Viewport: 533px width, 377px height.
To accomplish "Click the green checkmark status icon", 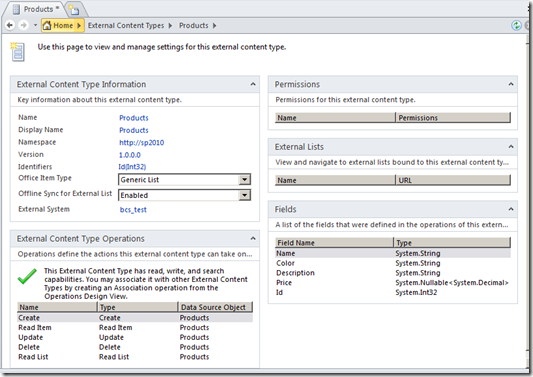I will [x=27, y=276].
